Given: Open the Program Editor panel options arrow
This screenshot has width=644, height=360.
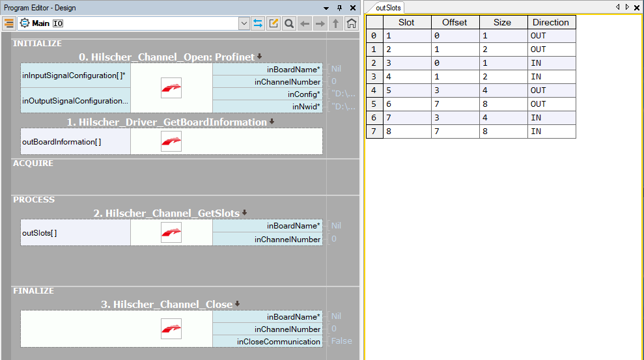Looking at the screenshot, I should point(326,7).
